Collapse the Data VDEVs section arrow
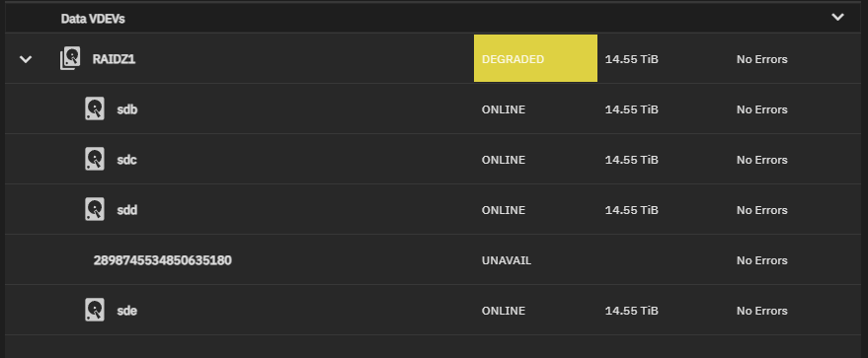868x358 pixels. (x=837, y=17)
